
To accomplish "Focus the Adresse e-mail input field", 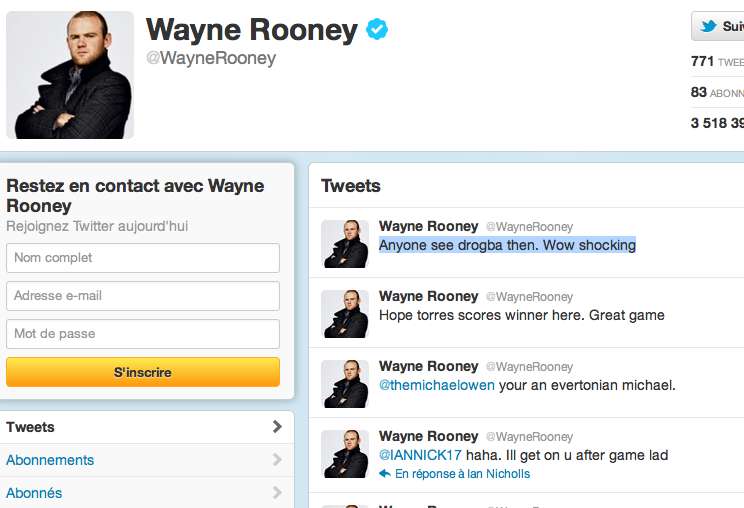I will (x=143, y=296).
